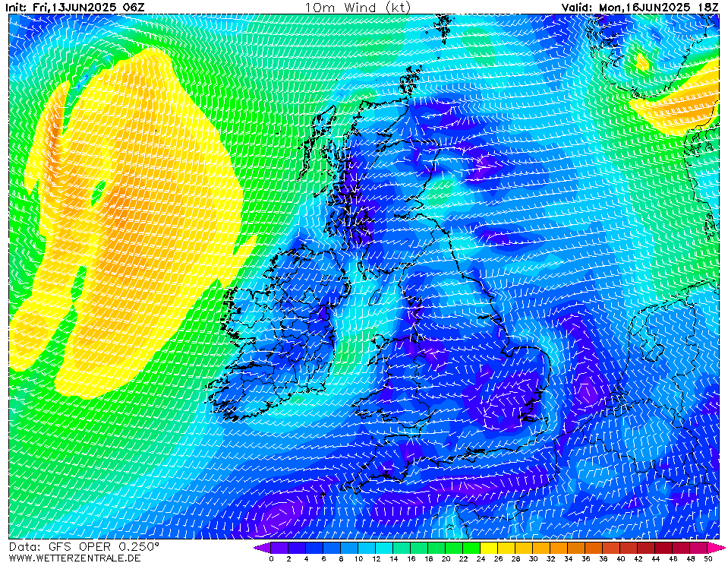Click the legend label '50'
Screen dimensions: 728x563
[x=708, y=558]
